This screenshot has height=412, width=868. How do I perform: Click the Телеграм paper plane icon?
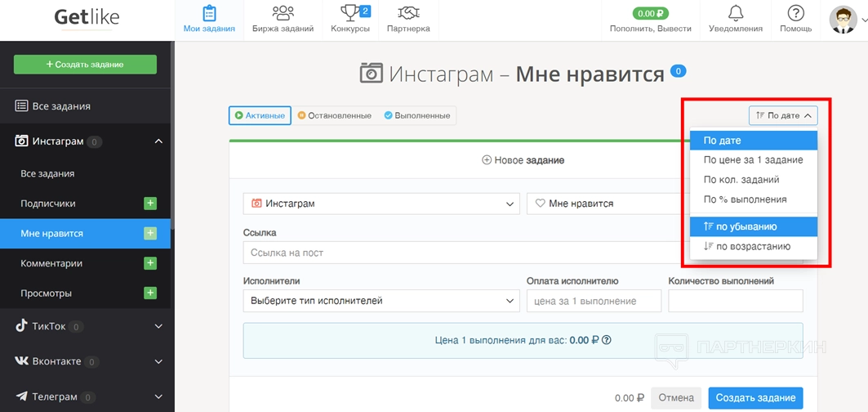pyautogui.click(x=21, y=396)
